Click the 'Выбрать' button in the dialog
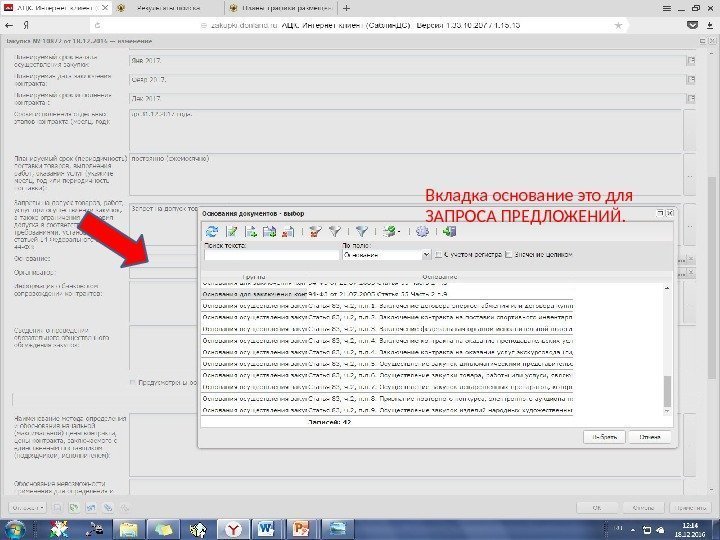720x540 pixels. [x=604, y=437]
